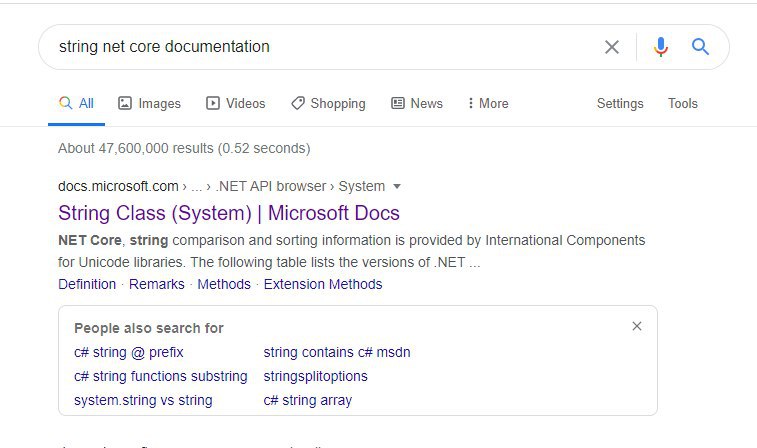The width and height of the screenshot is (757, 448).
Task: Switch to the Shopping tab
Action: pyautogui.click(x=328, y=103)
